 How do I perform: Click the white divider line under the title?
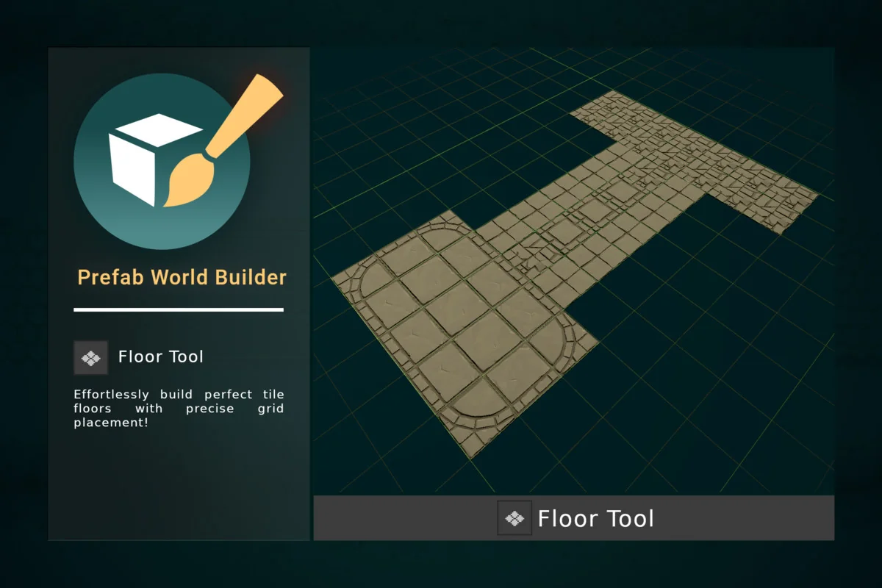(x=179, y=310)
